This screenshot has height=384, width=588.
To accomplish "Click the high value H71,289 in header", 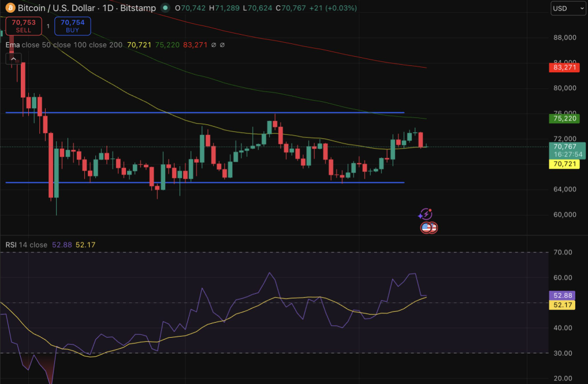I will [x=224, y=8].
